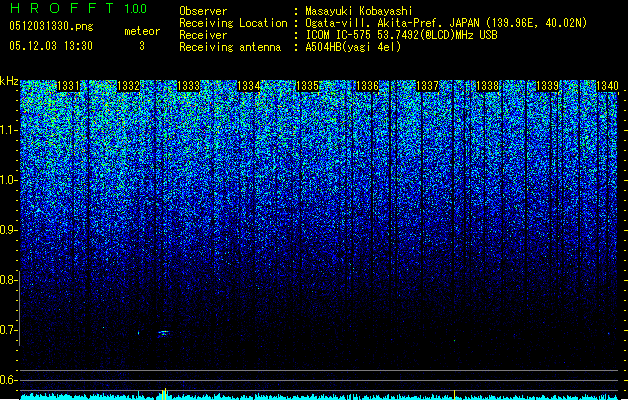Click the A504HB(yagi 4el) antenna text
This screenshot has height=400, width=629.
[353, 47]
